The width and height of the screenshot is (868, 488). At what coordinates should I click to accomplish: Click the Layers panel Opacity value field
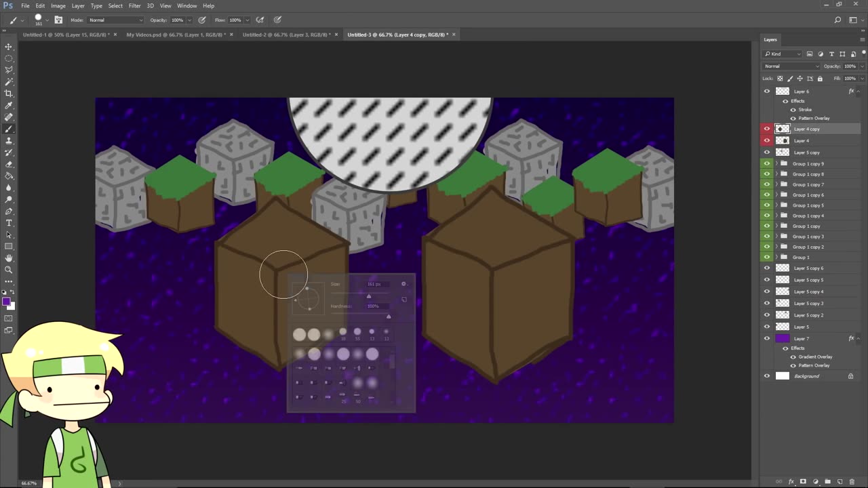(850, 66)
